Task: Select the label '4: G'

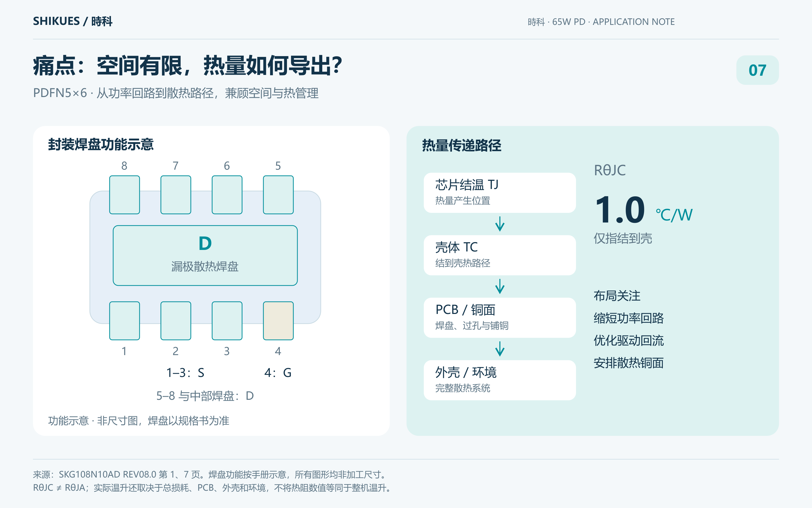Action: click(x=278, y=373)
